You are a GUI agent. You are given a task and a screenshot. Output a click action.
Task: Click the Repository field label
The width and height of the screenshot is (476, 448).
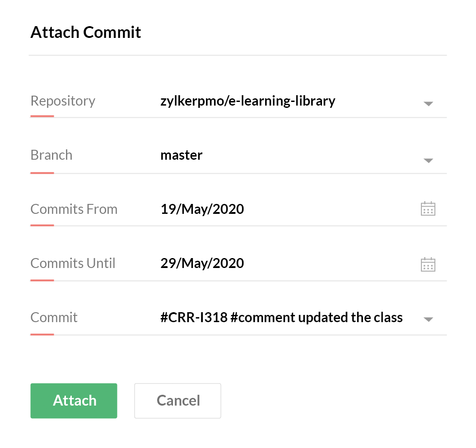coord(63,101)
